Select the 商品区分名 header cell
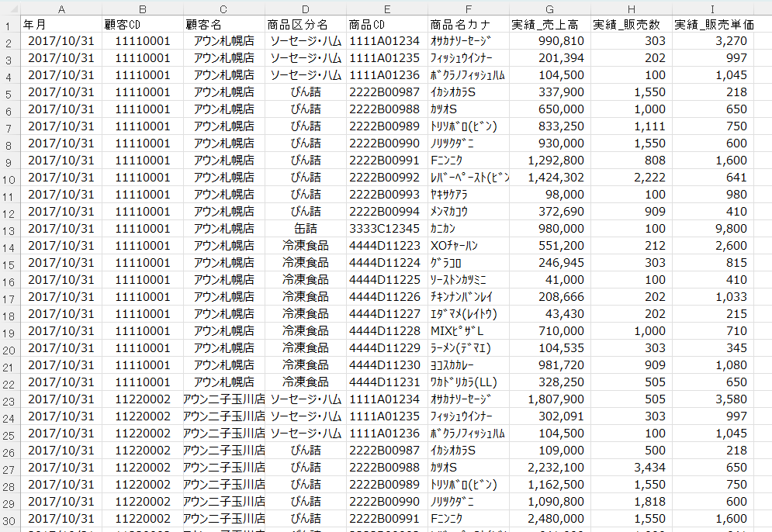Image resolution: width=772 pixels, height=532 pixels. click(x=306, y=24)
